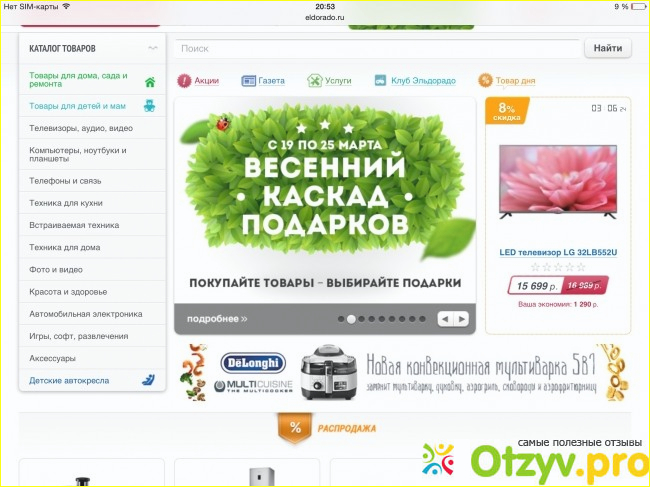The image size is (650, 487).
Task: Click into the Поиск search field
Action: tap(377, 48)
